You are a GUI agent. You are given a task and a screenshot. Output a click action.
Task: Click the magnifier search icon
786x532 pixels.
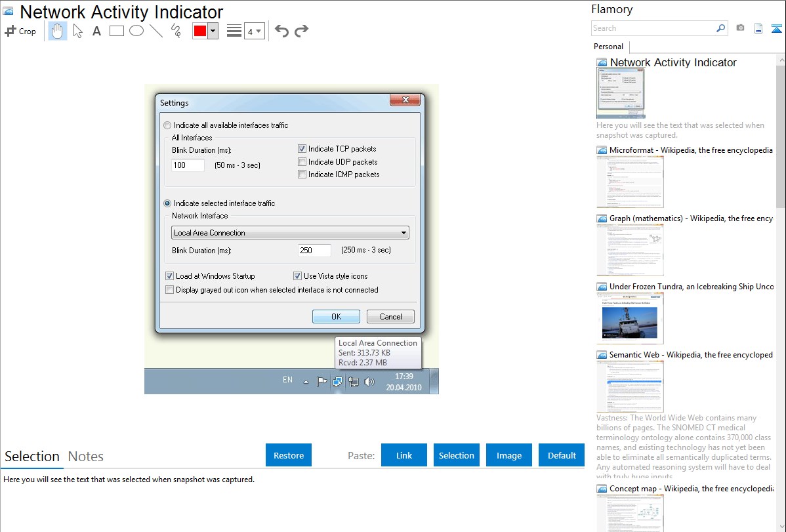[720, 28]
